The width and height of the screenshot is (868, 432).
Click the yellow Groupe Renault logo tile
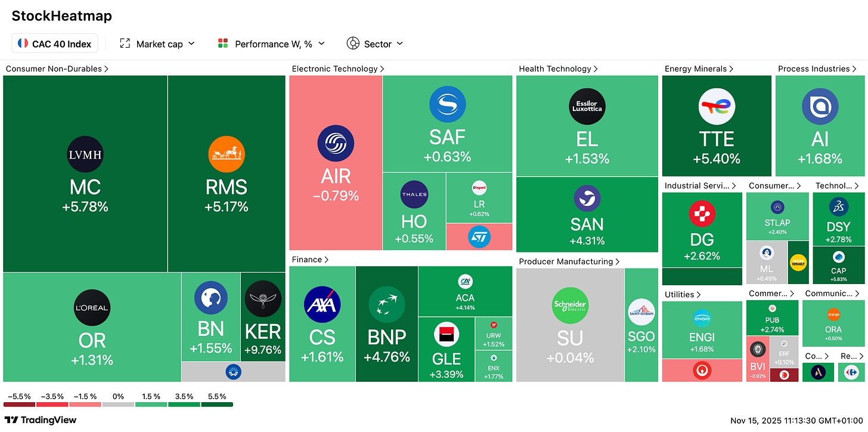tap(798, 263)
